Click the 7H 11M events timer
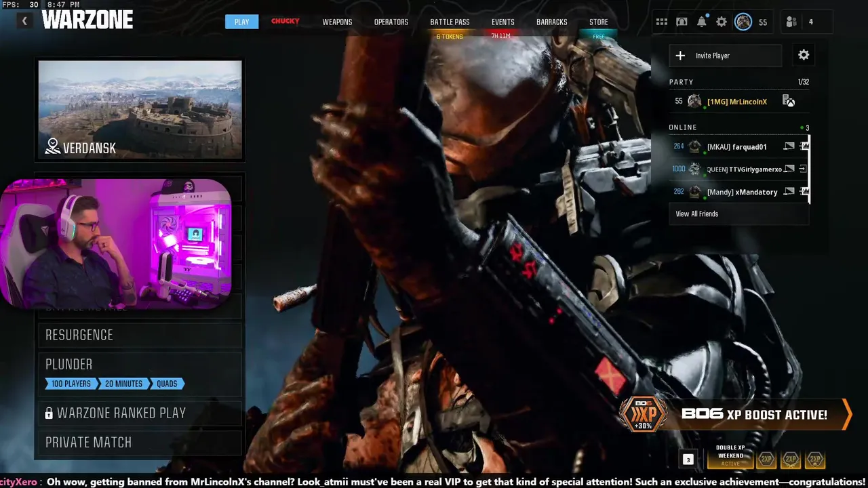Screen dimensions: 868x488 [x=500, y=36]
